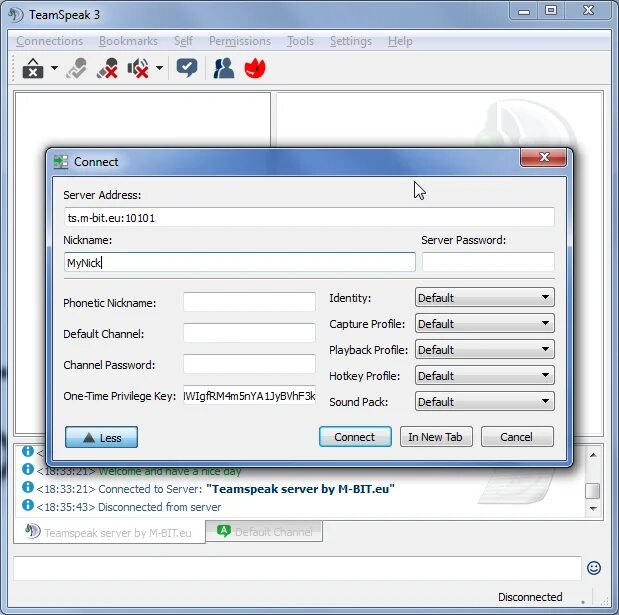Click the channel subscribe chat-check icon

coord(187,68)
